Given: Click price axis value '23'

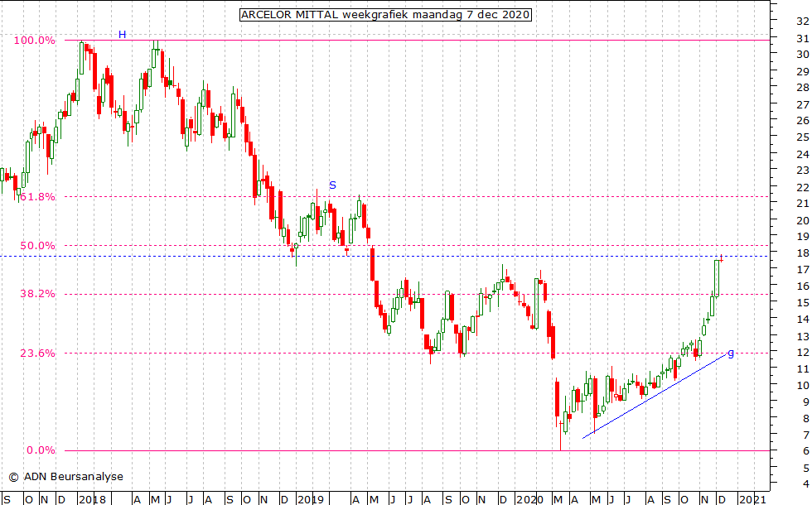Looking at the screenshot, I should tap(803, 171).
